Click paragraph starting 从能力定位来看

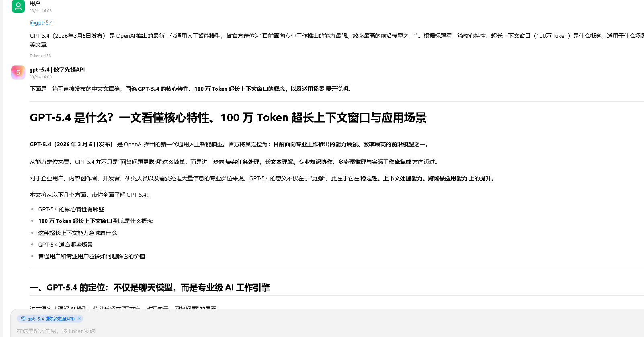tap(234, 162)
